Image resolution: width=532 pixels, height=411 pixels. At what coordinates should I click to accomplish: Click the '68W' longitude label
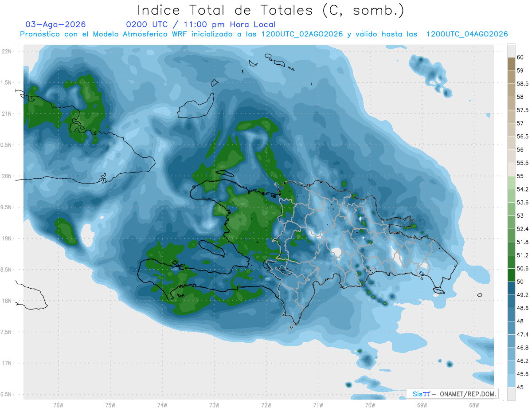click(x=474, y=405)
